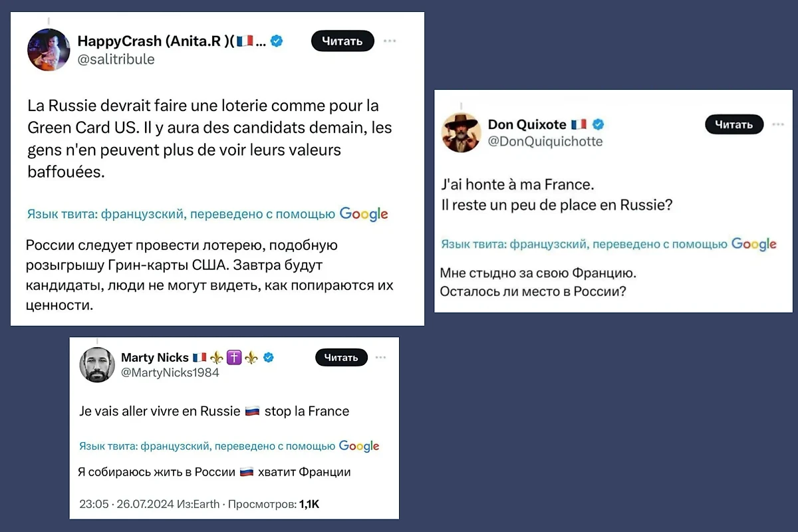The image size is (798, 532).
Task: Click the 23:05 · 26.07.2024 timestamp
Action: (126, 504)
